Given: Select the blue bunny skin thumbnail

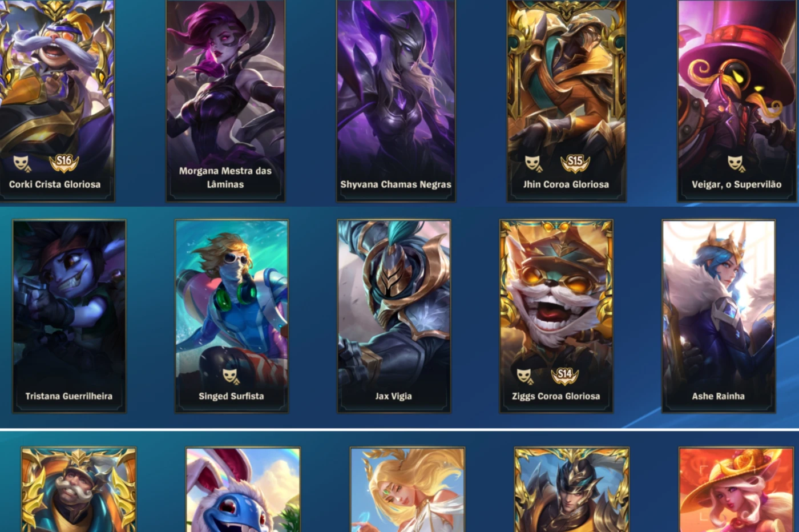Looking at the screenshot, I should (x=243, y=490).
